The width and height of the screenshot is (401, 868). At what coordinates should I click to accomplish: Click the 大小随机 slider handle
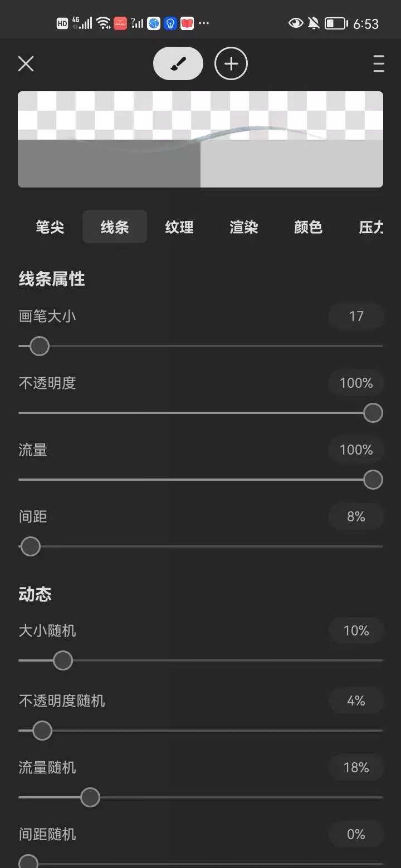pos(63,660)
